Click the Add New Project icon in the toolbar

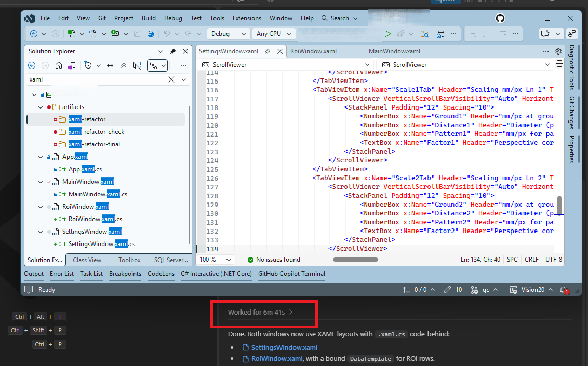(115, 34)
